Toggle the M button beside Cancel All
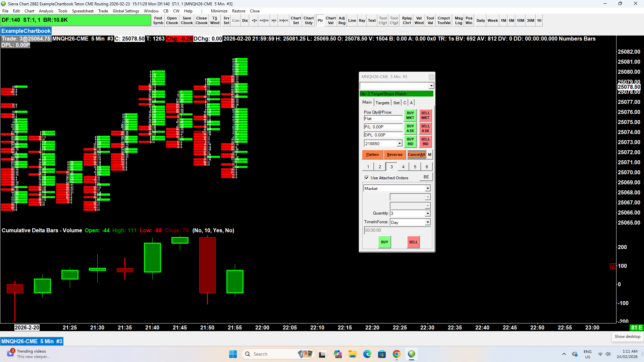Screen dimensions: 644x362 tap(429, 155)
